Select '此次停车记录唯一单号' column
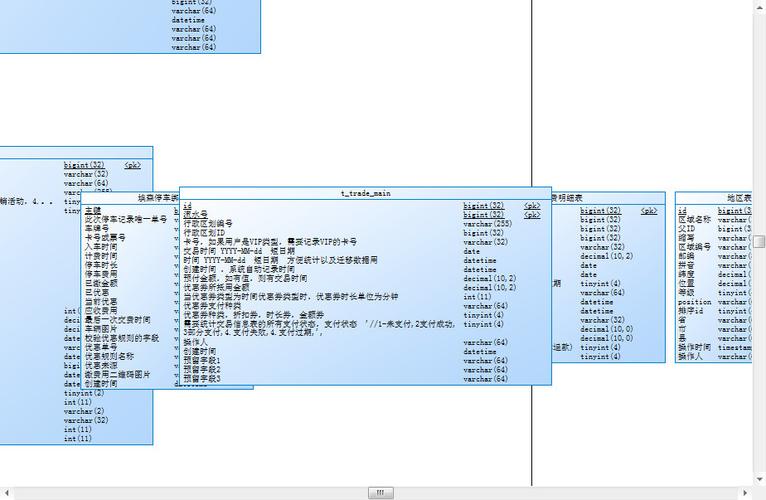This screenshot has width=766, height=500. [126, 219]
